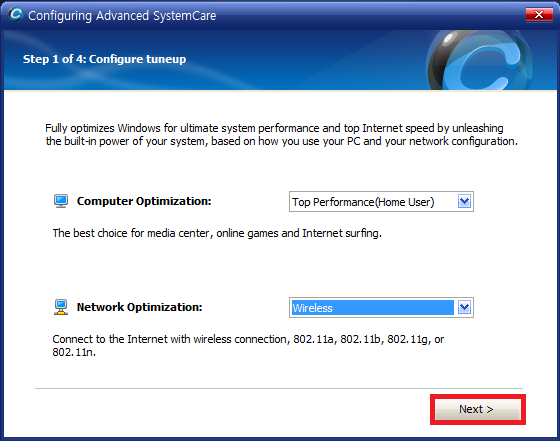Image resolution: width=560 pixels, height=441 pixels.
Task: Click the "Configuring Advanced SystemCare" title text
Action: pos(122,16)
